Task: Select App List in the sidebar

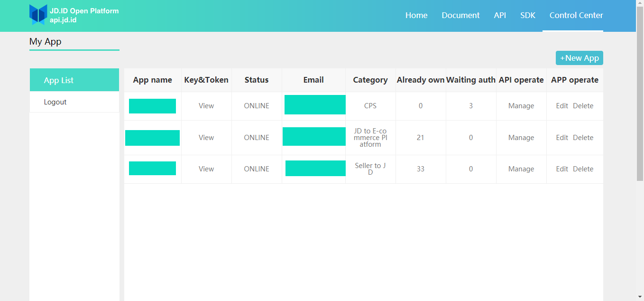Action: click(x=74, y=80)
